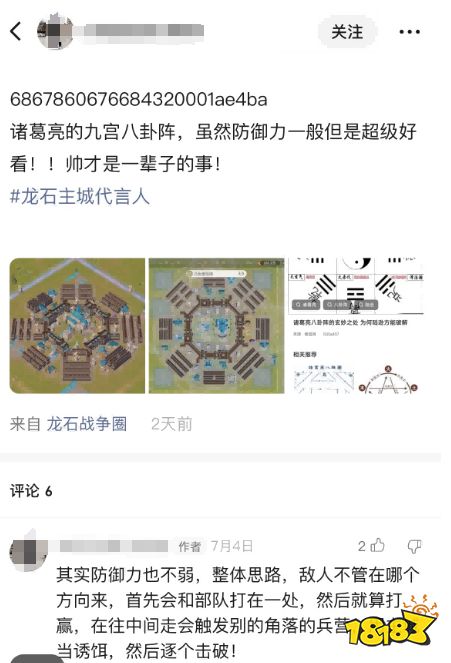View second octagon base layout thumbnail
451x663 pixels.
pyautogui.click(x=216, y=326)
